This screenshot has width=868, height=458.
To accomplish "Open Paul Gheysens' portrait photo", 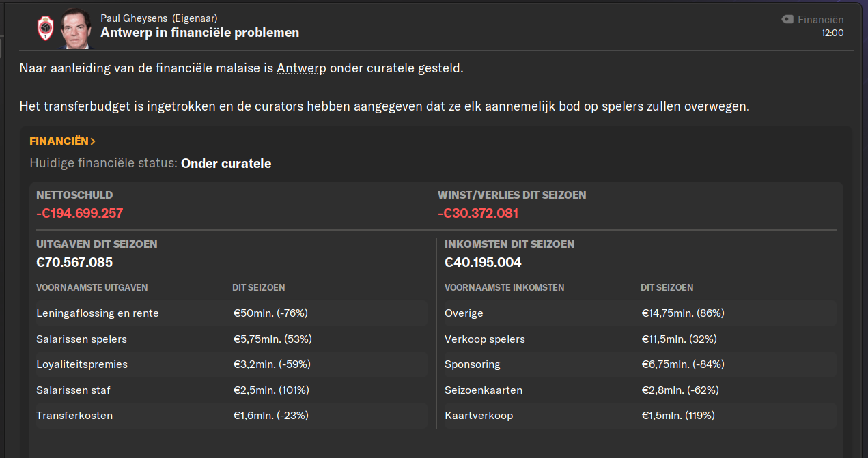I will tap(76, 29).
